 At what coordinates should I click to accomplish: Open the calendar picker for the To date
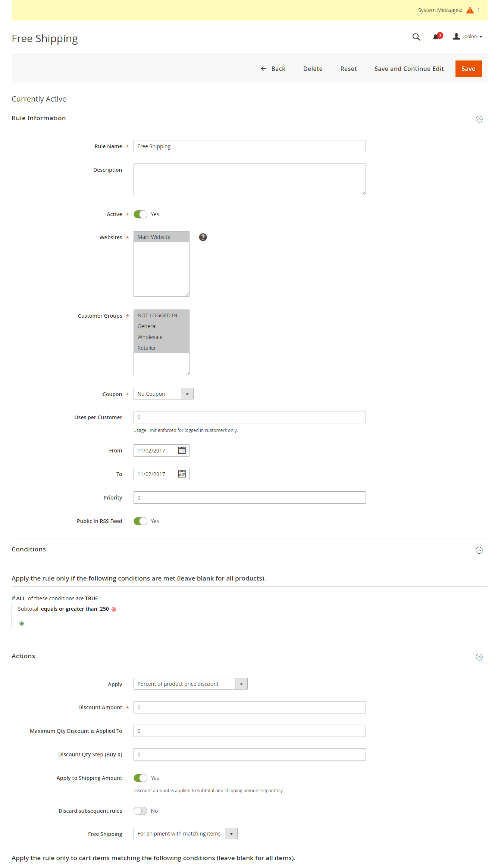[182, 474]
